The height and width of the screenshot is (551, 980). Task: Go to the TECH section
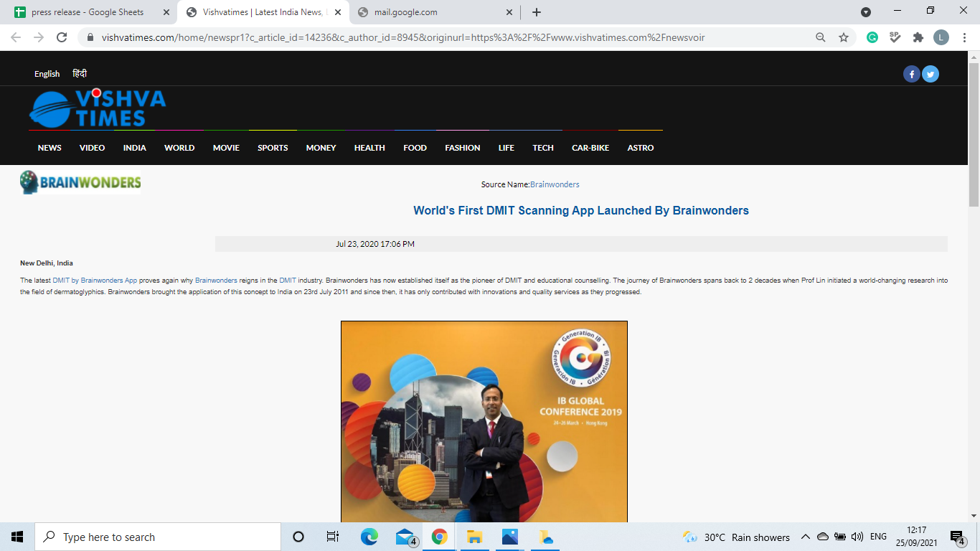coord(543,148)
